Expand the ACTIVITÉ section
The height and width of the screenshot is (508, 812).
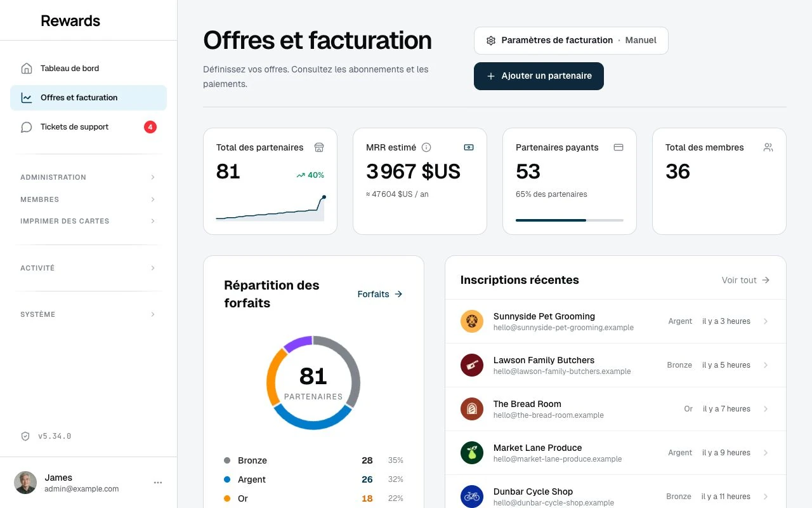pyautogui.click(x=88, y=268)
